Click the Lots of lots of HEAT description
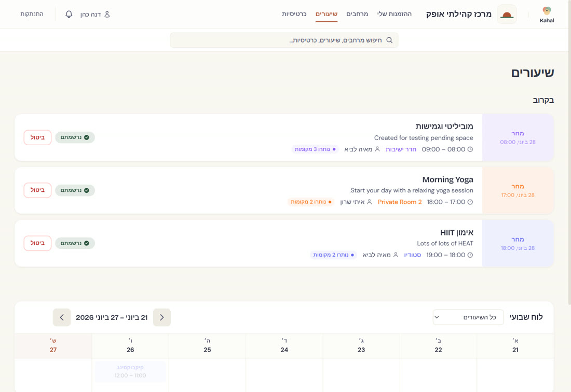 [x=445, y=243]
